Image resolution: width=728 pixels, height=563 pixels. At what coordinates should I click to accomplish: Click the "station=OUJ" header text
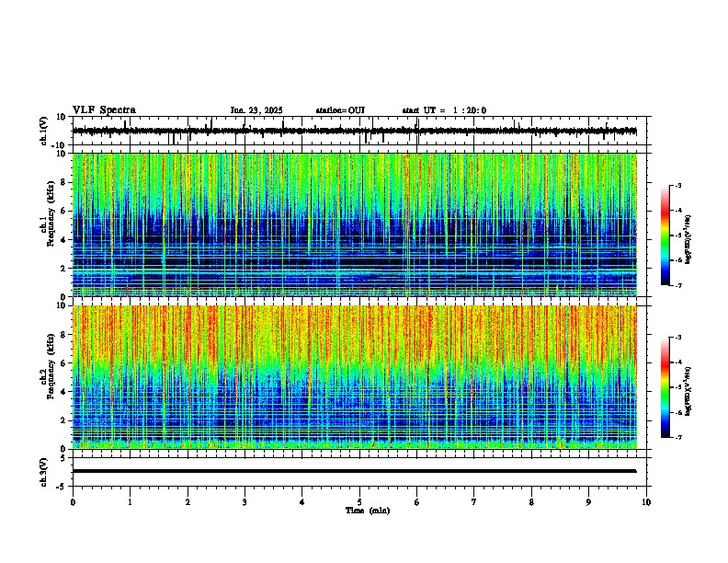pos(340,110)
